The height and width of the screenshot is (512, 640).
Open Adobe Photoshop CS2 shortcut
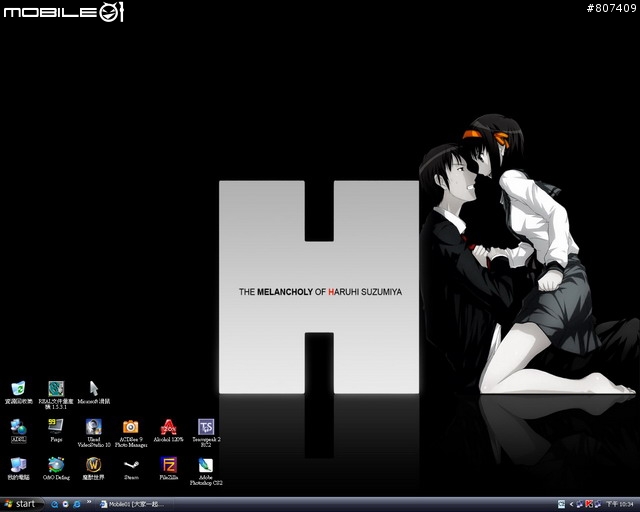[205, 466]
